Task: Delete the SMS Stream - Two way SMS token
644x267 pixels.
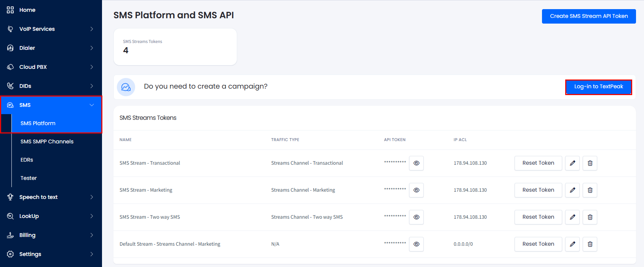Action: (x=590, y=217)
